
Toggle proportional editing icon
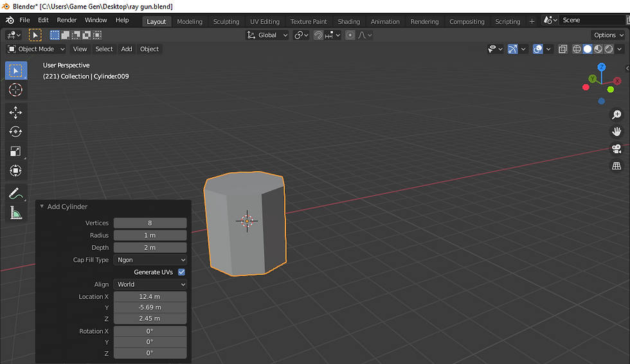point(350,35)
